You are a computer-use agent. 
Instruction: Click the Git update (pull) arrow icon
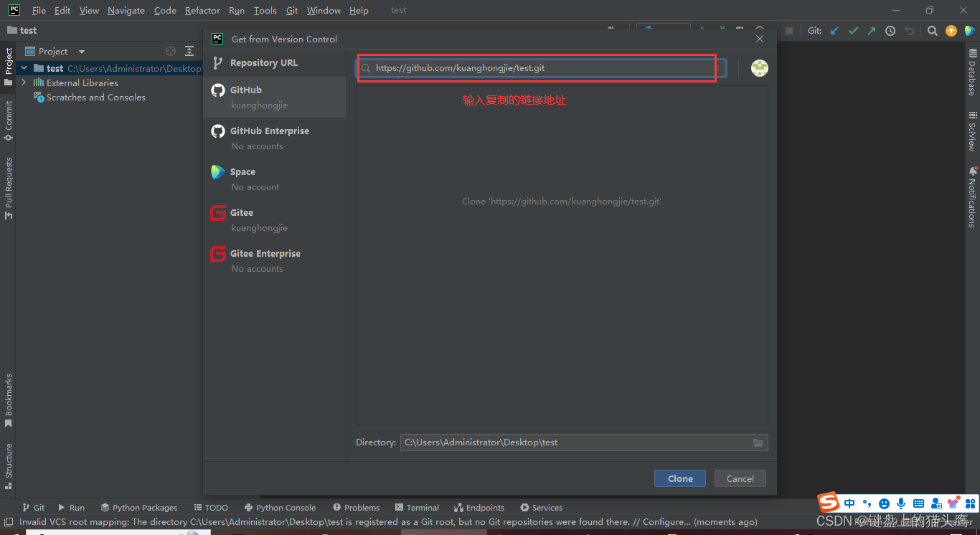[x=834, y=31]
